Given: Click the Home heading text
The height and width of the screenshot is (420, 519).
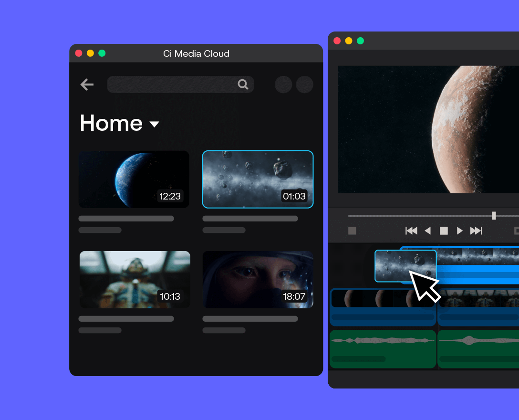Looking at the screenshot, I should (x=111, y=123).
